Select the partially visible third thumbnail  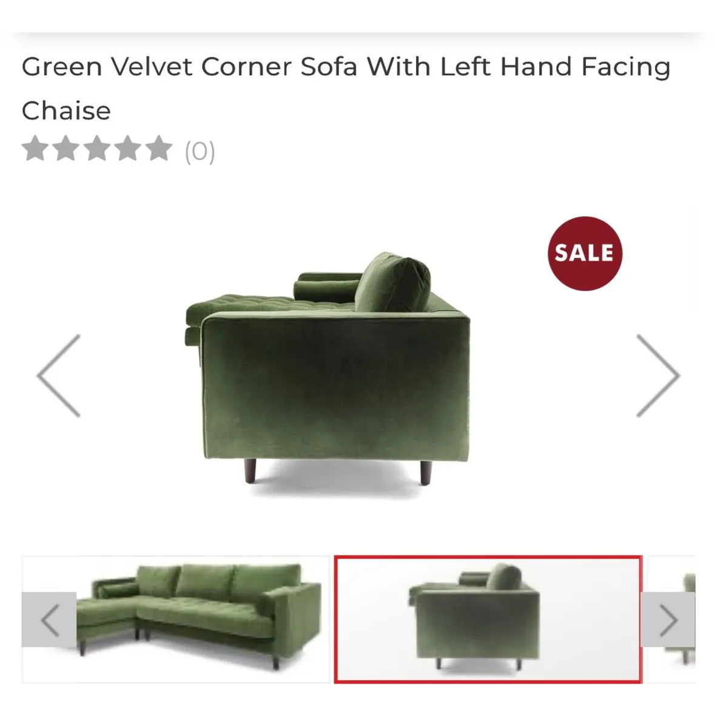click(671, 619)
